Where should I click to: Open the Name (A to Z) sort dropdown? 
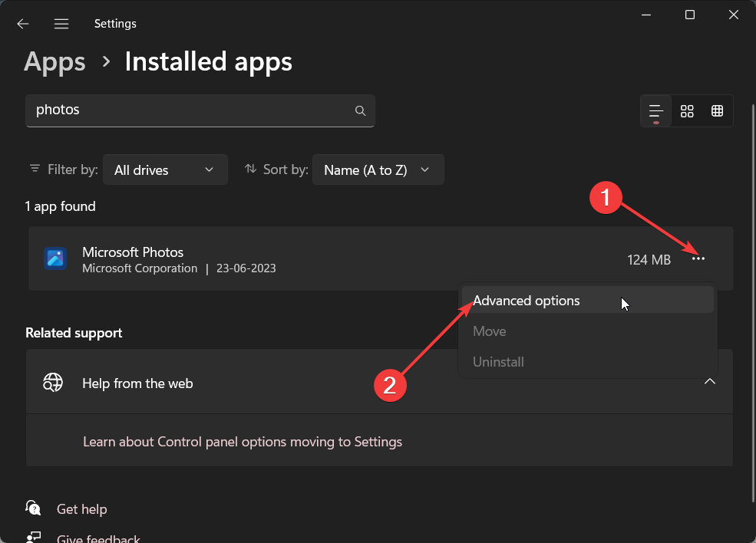click(x=378, y=169)
